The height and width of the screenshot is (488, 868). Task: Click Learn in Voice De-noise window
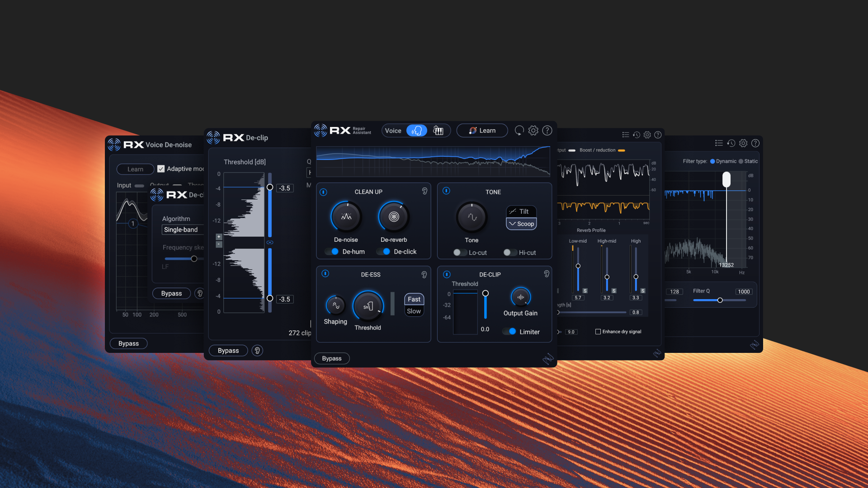135,169
